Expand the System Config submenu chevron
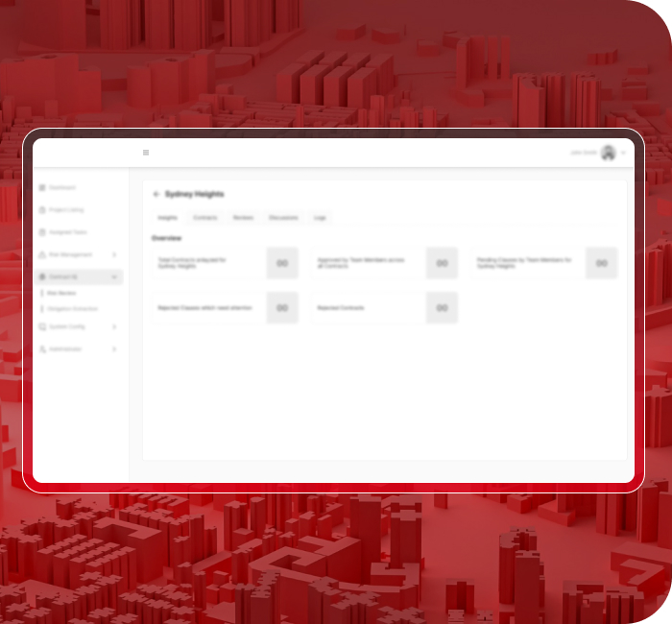The height and width of the screenshot is (624, 672). (114, 327)
